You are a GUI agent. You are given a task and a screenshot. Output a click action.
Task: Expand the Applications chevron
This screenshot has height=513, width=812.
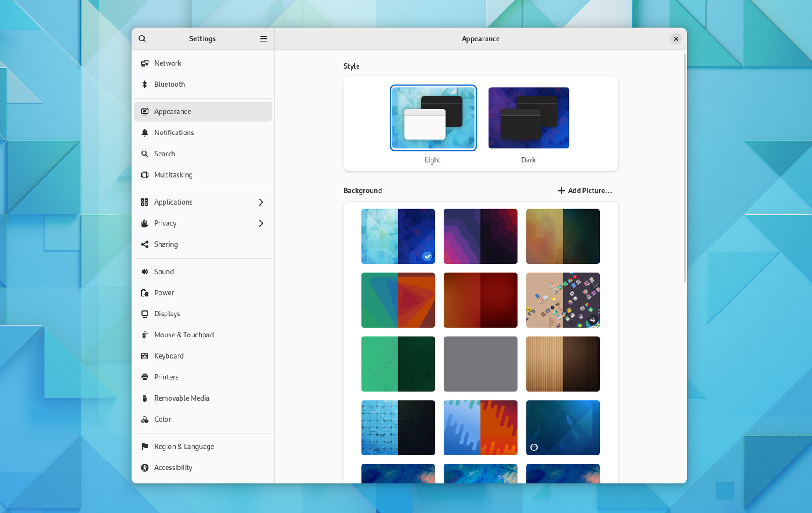pos(261,202)
